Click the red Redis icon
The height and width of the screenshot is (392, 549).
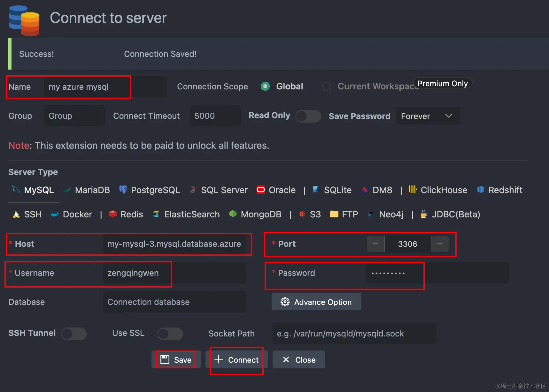point(112,214)
